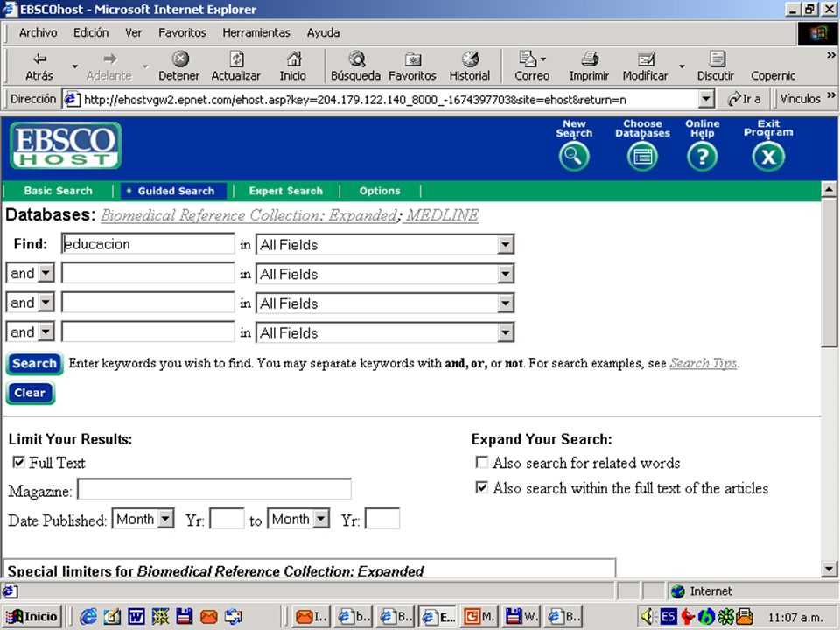Screen dimensions: 840x630
Task: Open the first 'and' operator dropdown
Action: (46, 273)
